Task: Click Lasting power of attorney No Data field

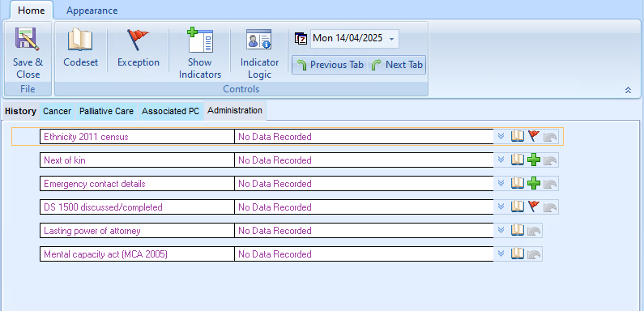Action: click(x=364, y=231)
